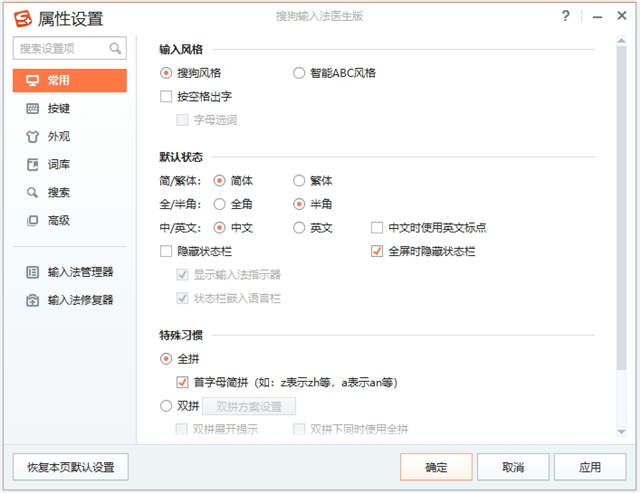This screenshot has height=493, width=640.
Task: Select the 智能ABC风格 radio button
Action: coord(299,73)
